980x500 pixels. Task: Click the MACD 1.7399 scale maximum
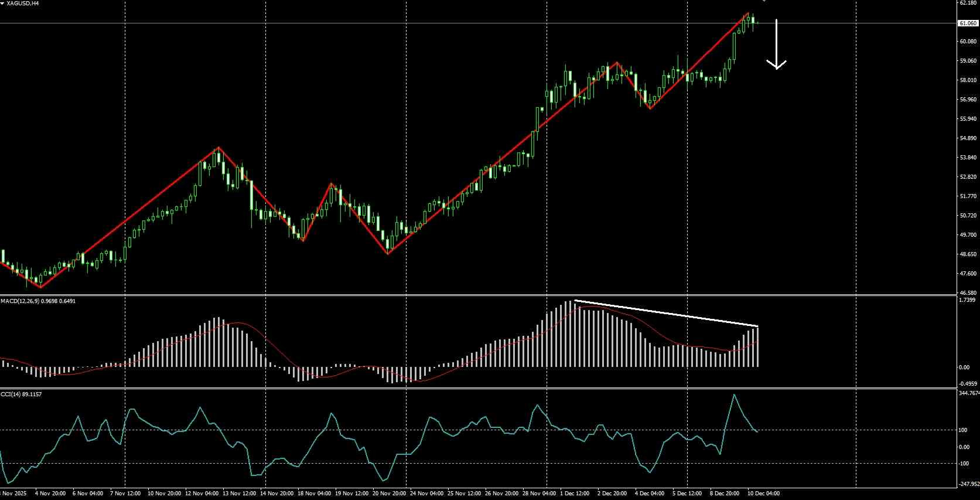click(x=968, y=300)
